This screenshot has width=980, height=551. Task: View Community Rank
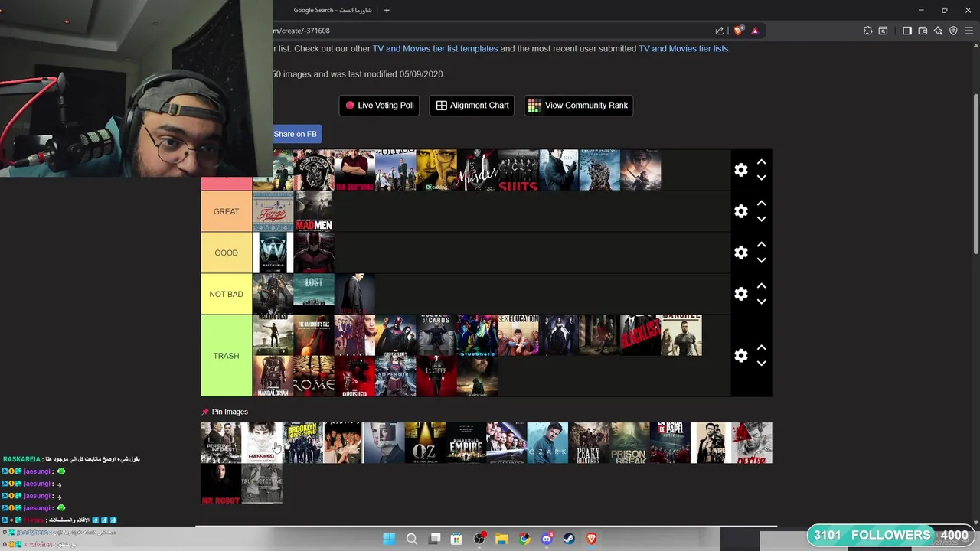(578, 106)
